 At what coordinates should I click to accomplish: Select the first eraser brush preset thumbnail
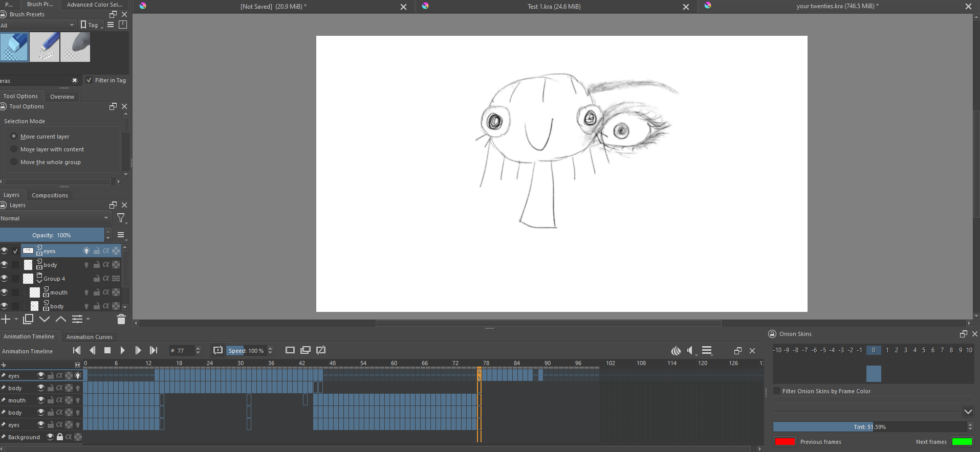pyautogui.click(x=14, y=47)
